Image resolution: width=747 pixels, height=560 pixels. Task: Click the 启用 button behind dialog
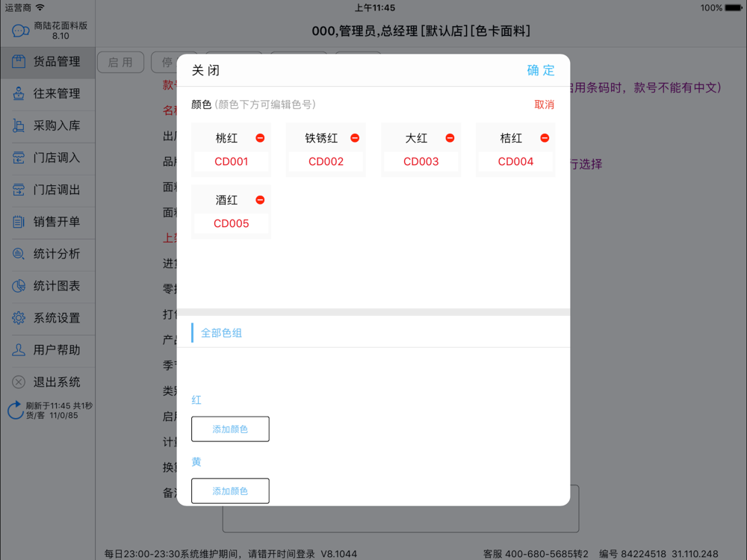[120, 63]
